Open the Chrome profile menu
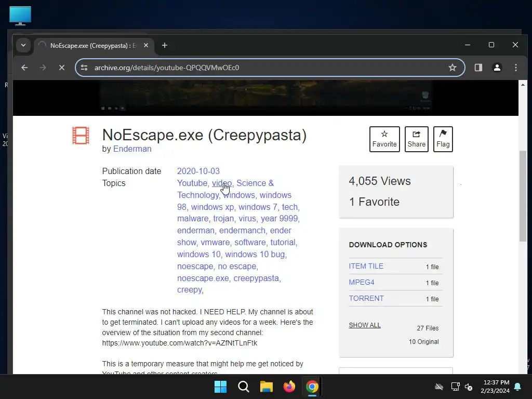This screenshot has height=399, width=532. click(x=497, y=68)
